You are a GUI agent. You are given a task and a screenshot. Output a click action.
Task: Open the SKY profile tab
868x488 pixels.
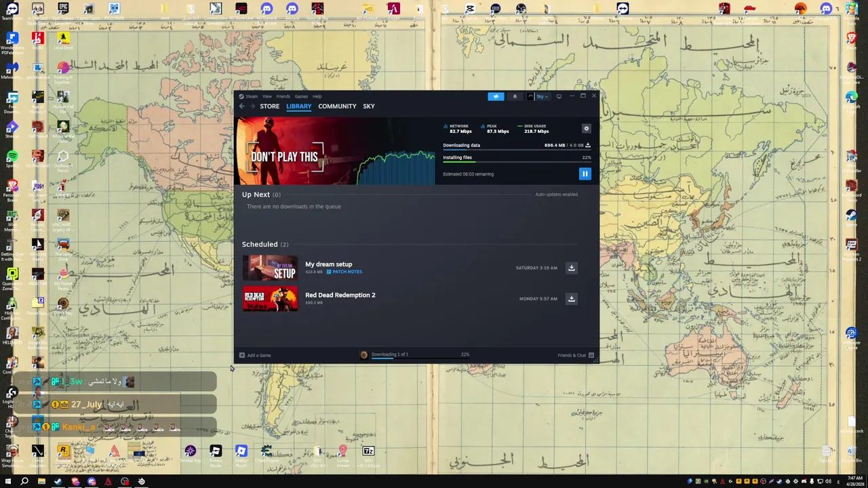369,106
